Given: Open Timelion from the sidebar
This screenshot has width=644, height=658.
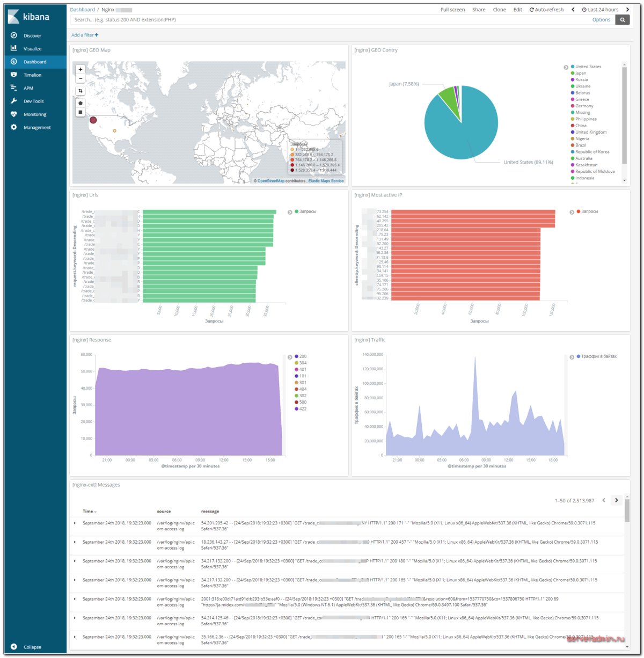Looking at the screenshot, I should [32, 75].
